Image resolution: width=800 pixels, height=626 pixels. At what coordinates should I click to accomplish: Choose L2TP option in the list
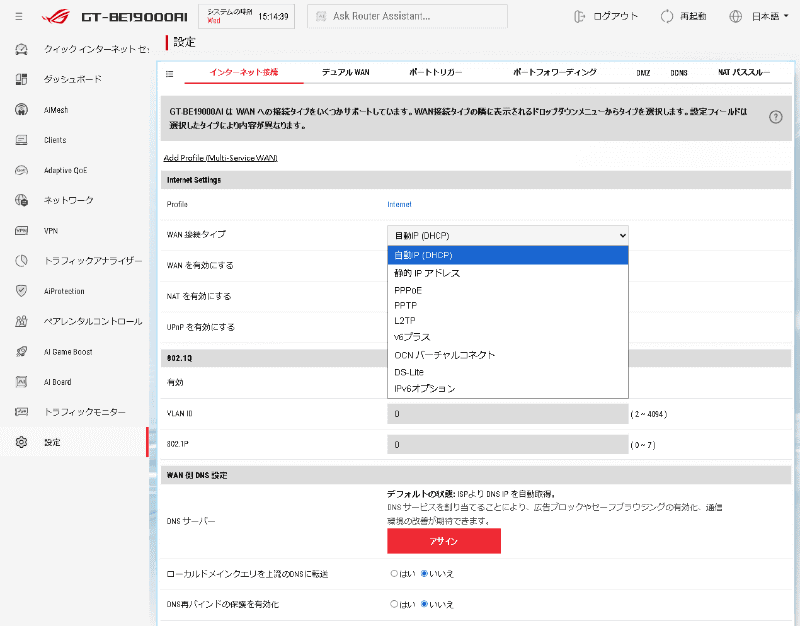[x=508, y=321]
